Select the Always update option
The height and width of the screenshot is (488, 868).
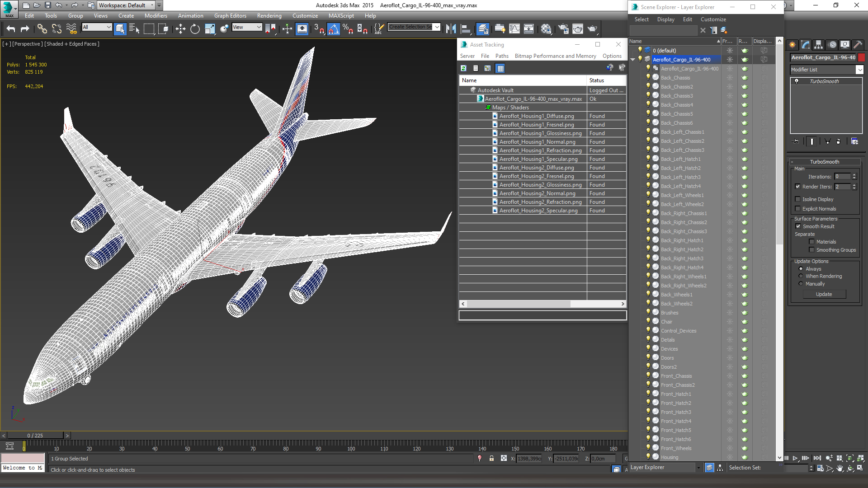pos(801,269)
